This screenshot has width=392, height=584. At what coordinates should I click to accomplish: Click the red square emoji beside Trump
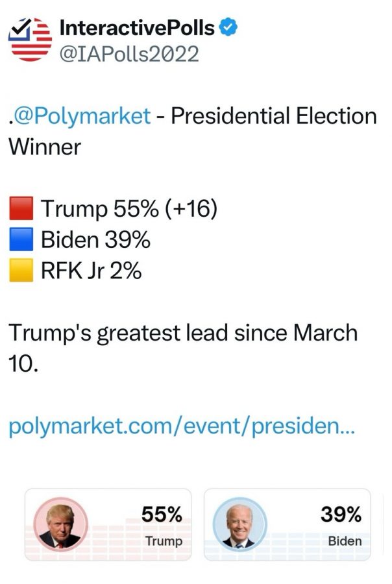[x=20, y=210]
